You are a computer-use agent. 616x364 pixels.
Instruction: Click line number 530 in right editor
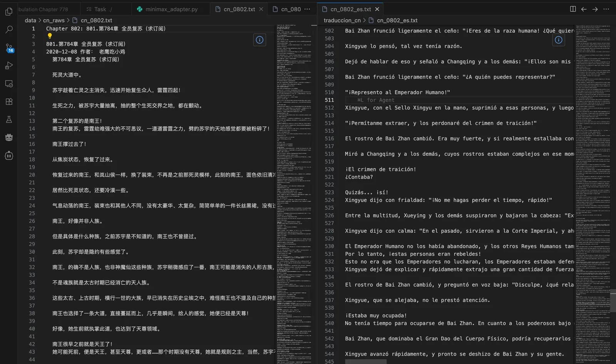[x=329, y=246]
